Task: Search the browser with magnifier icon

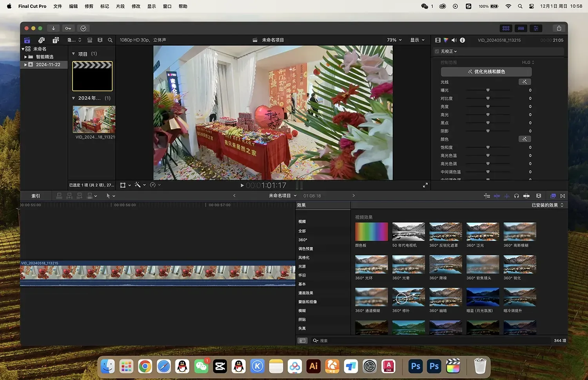Action: click(x=110, y=40)
